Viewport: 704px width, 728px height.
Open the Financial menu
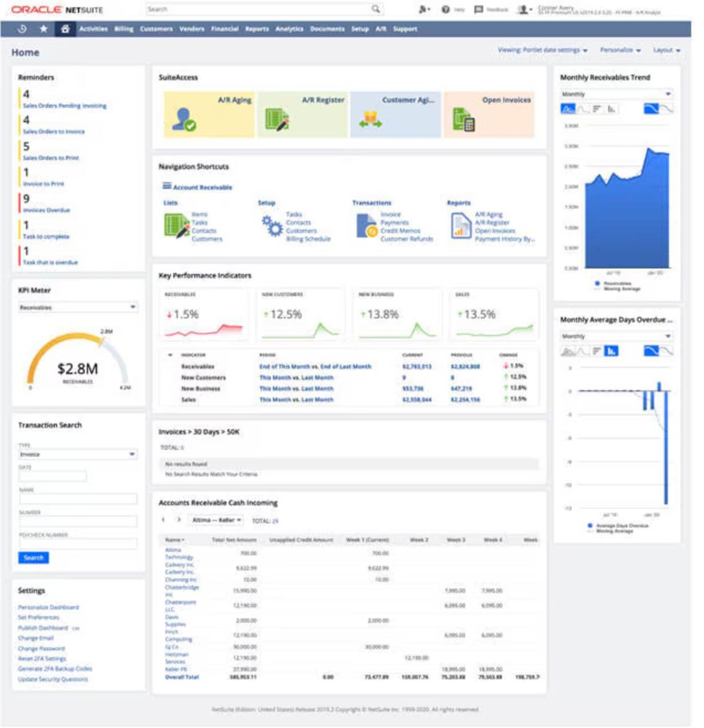click(225, 29)
